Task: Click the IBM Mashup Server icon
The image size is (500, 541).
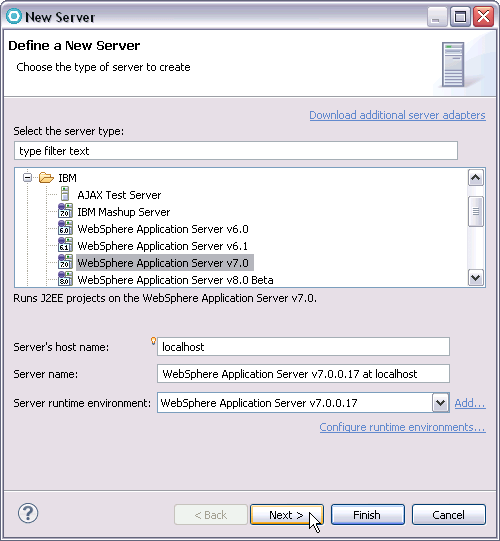Action: click(x=65, y=211)
